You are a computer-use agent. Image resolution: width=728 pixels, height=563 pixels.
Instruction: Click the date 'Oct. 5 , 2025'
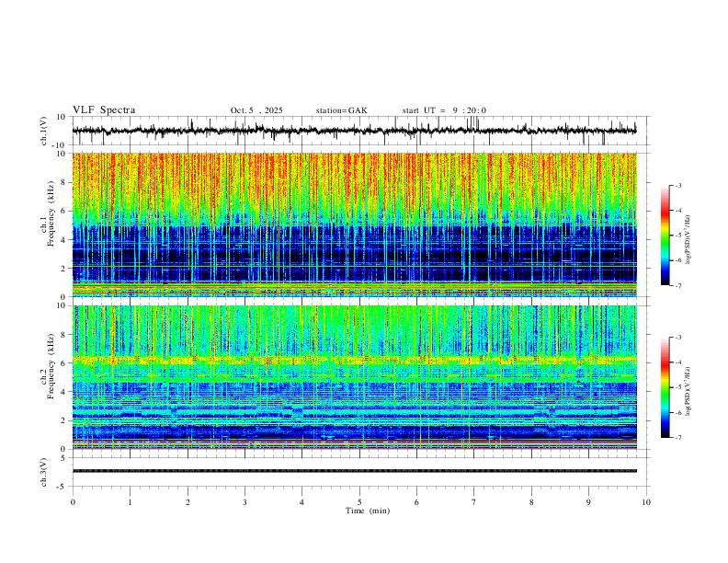(256, 110)
